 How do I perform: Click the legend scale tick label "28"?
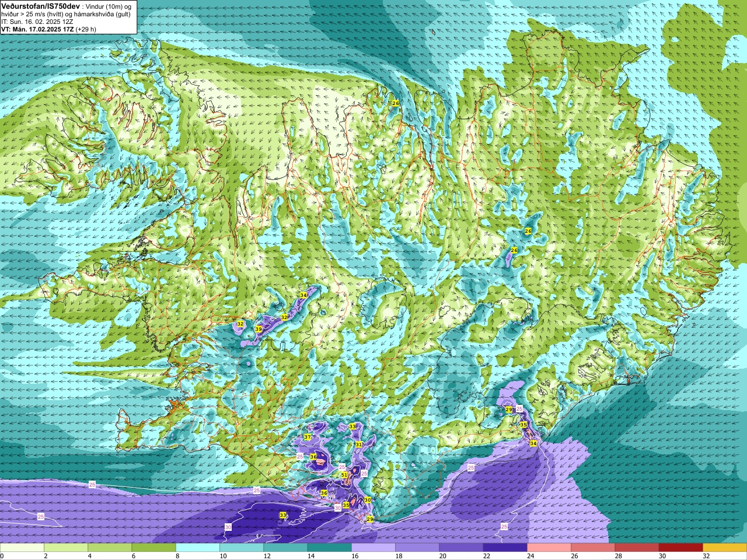[x=619, y=556]
